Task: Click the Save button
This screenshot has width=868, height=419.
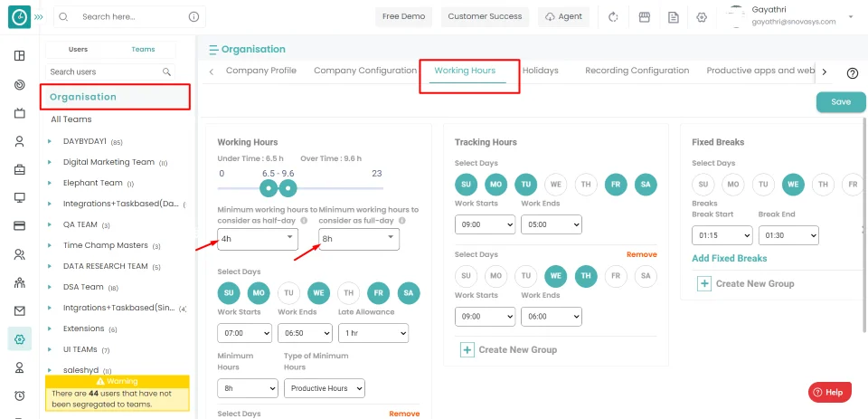Action: click(840, 102)
